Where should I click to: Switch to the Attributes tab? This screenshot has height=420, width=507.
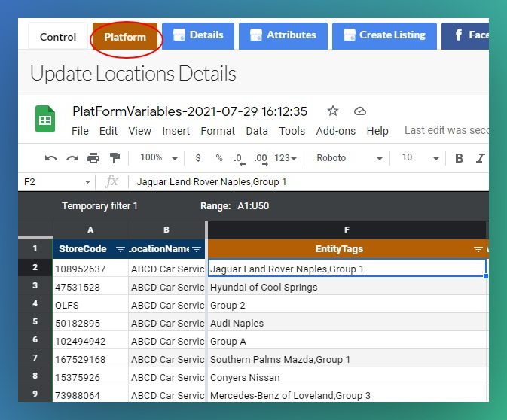tap(283, 35)
